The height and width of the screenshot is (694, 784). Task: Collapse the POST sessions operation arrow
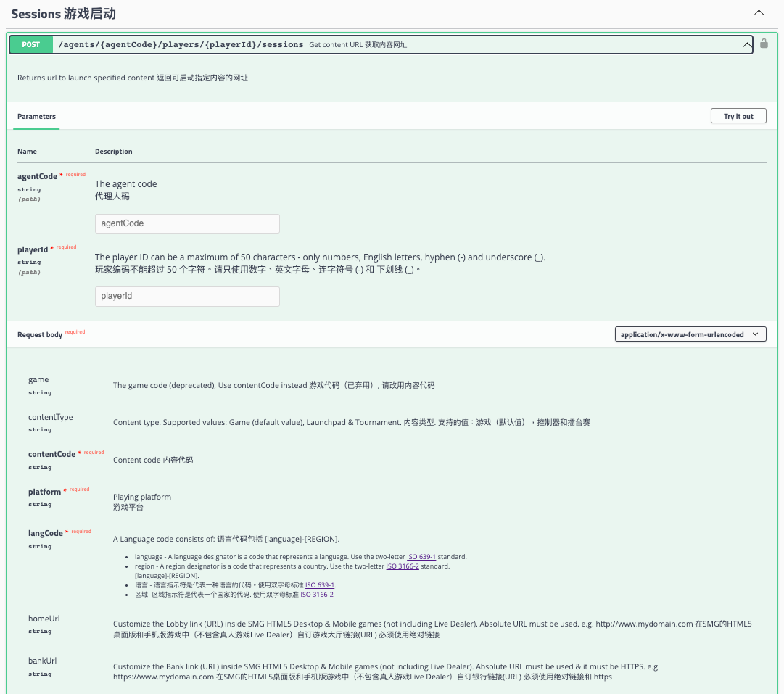(747, 45)
